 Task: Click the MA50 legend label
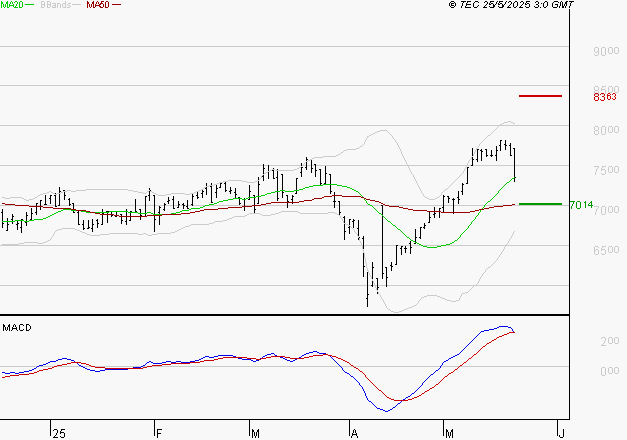coord(98,5)
